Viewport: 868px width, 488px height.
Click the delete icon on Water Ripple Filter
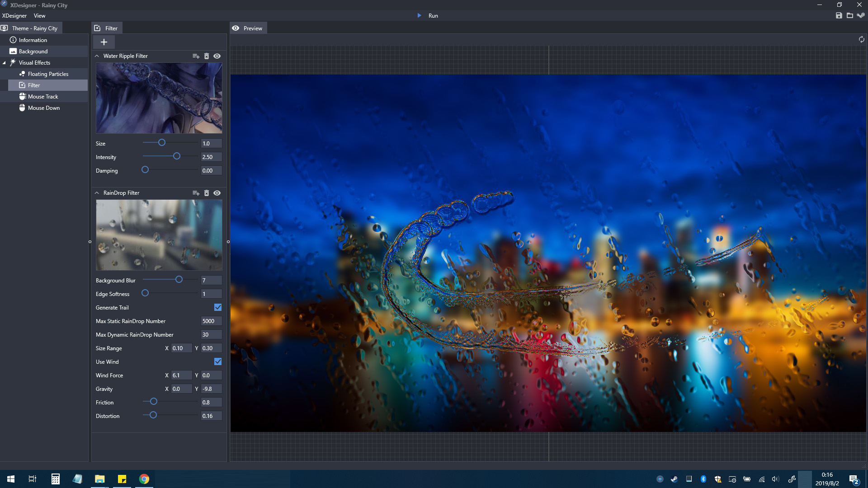click(206, 56)
